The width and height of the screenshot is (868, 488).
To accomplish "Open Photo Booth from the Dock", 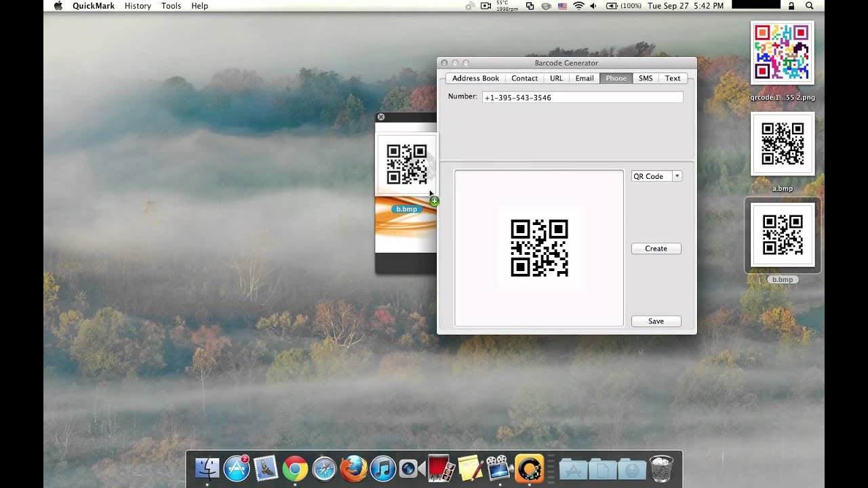I will point(441,467).
